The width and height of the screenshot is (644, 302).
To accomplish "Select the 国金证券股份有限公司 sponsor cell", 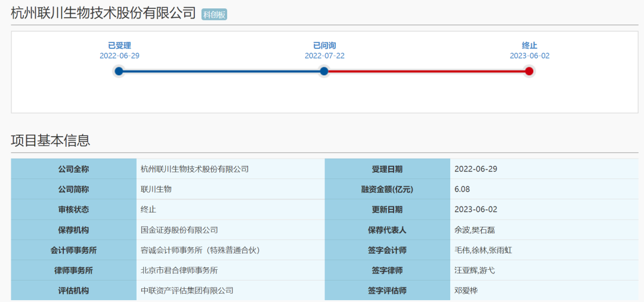I will pos(179,230).
